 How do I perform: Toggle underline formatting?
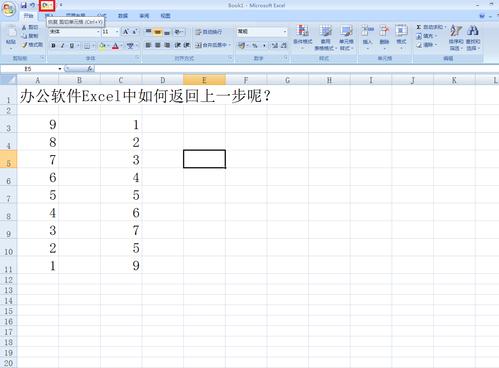point(71,45)
